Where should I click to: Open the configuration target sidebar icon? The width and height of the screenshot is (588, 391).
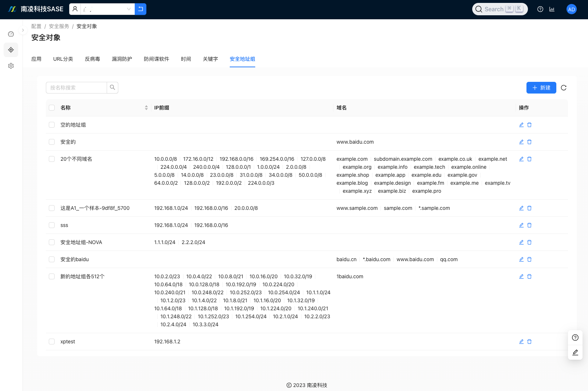11,50
